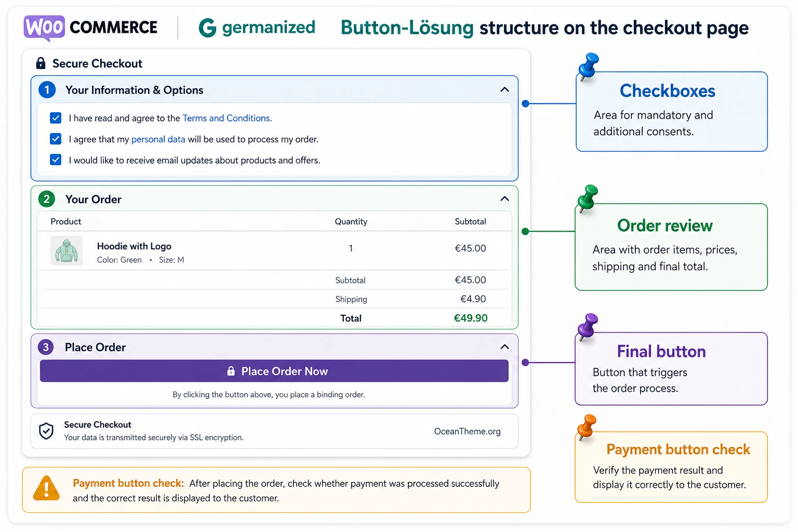Click the Checkboxes annotation card title
Viewport: 798px width, 532px height.
668,91
